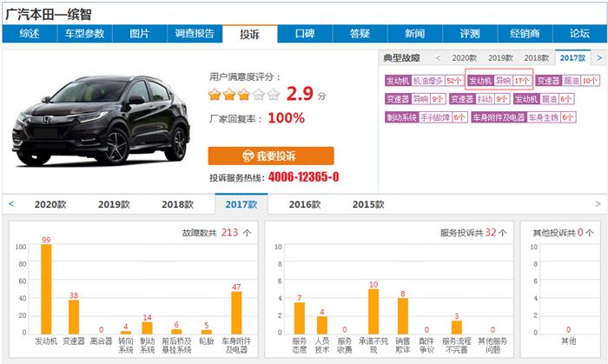Click the 离合器 axis label
608x364 pixels.
click(102, 341)
